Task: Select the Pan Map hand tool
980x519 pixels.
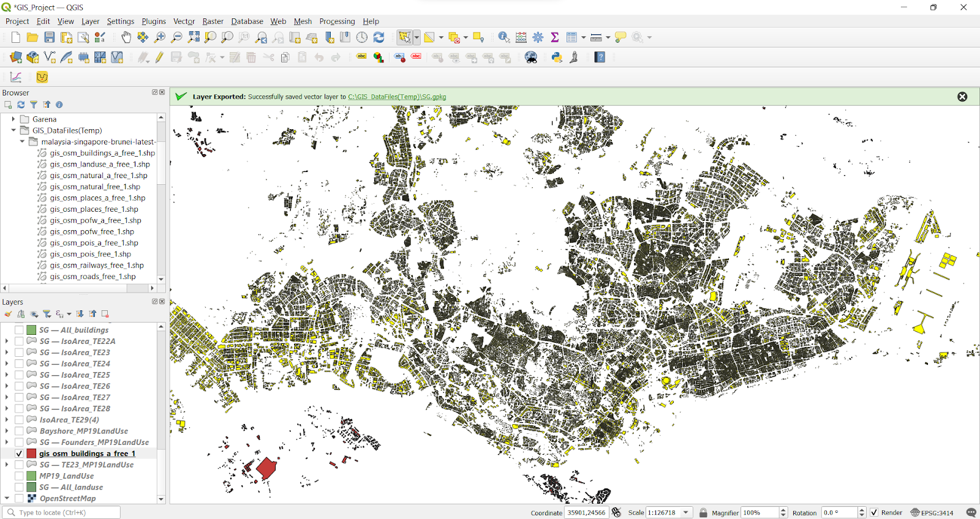Action: click(126, 38)
